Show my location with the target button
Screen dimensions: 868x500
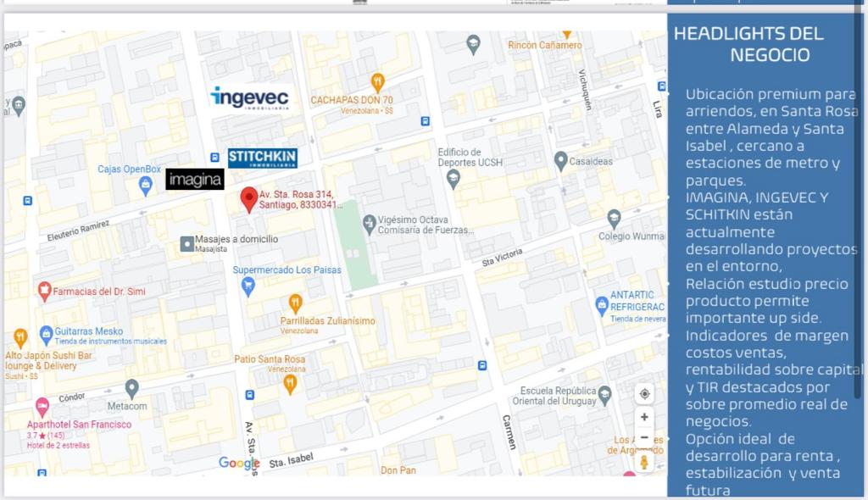click(x=644, y=394)
